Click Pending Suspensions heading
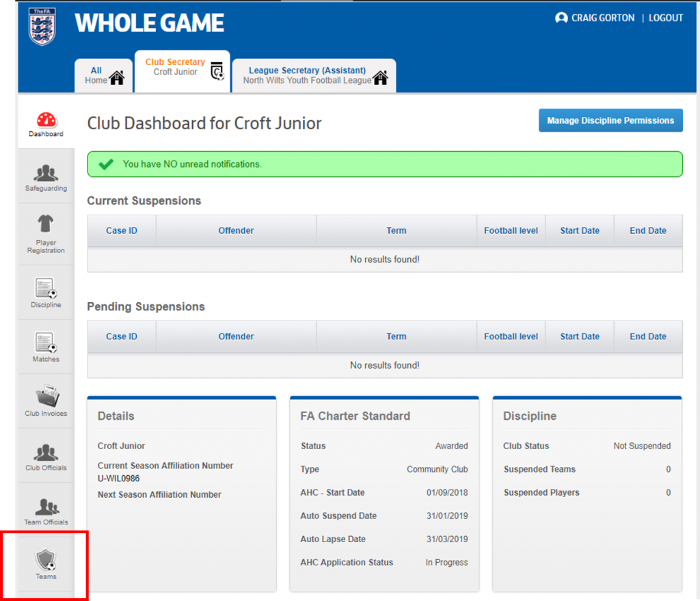Screen dimensions: 700x601 (146, 307)
